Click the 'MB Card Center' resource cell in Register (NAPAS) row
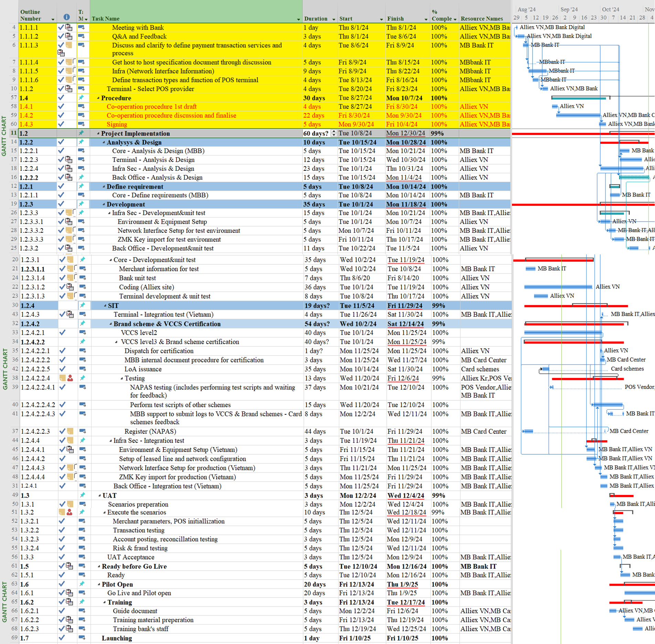The width and height of the screenshot is (655, 644). tap(485, 431)
